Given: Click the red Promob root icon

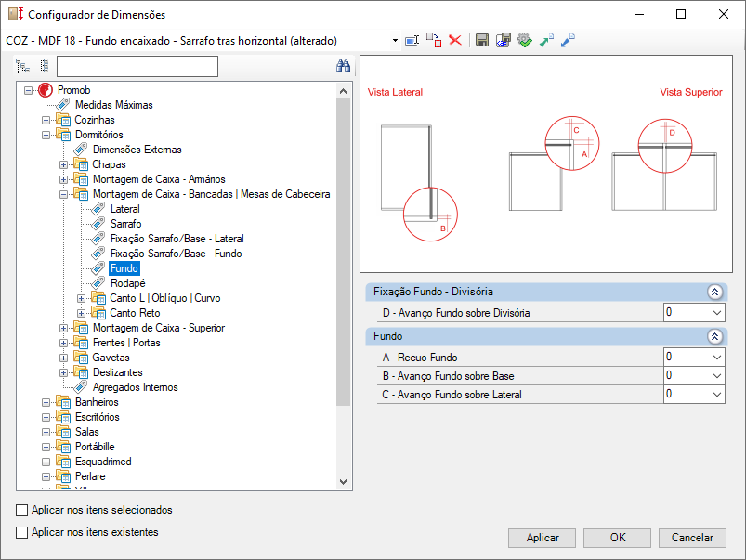Looking at the screenshot, I should [x=46, y=90].
